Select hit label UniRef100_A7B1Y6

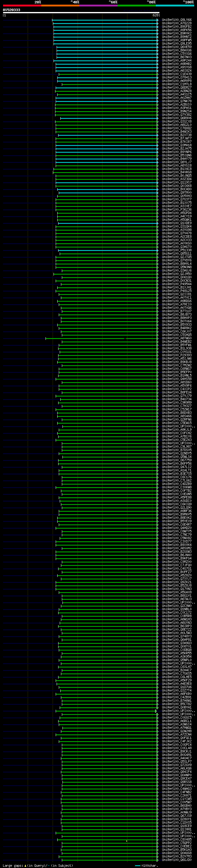176,436
